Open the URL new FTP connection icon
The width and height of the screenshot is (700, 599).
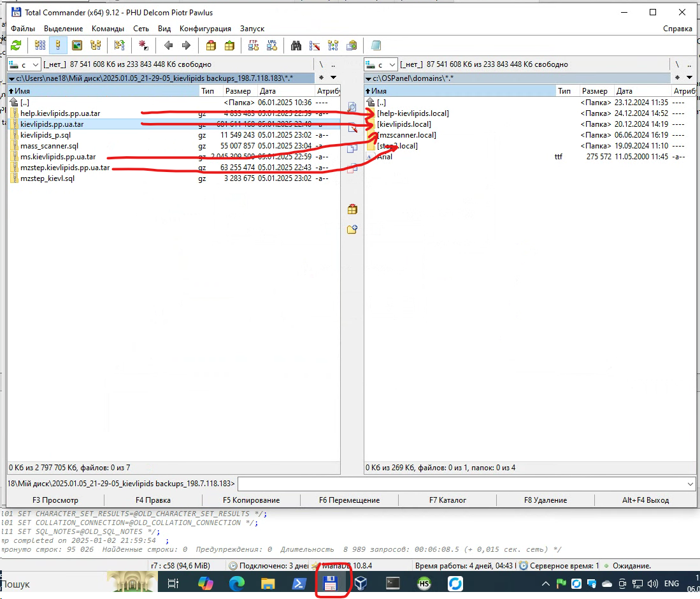[272, 45]
